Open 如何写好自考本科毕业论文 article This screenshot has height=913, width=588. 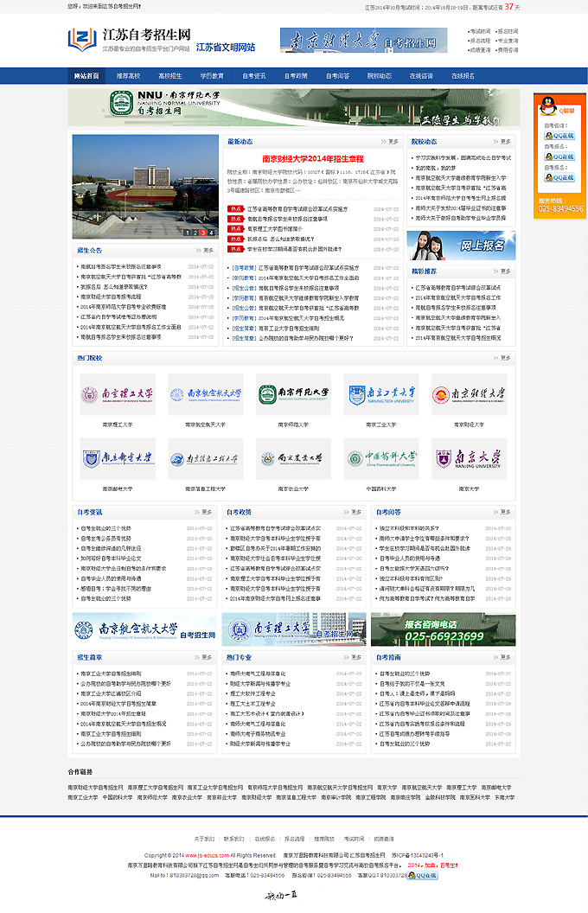click(x=111, y=559)
